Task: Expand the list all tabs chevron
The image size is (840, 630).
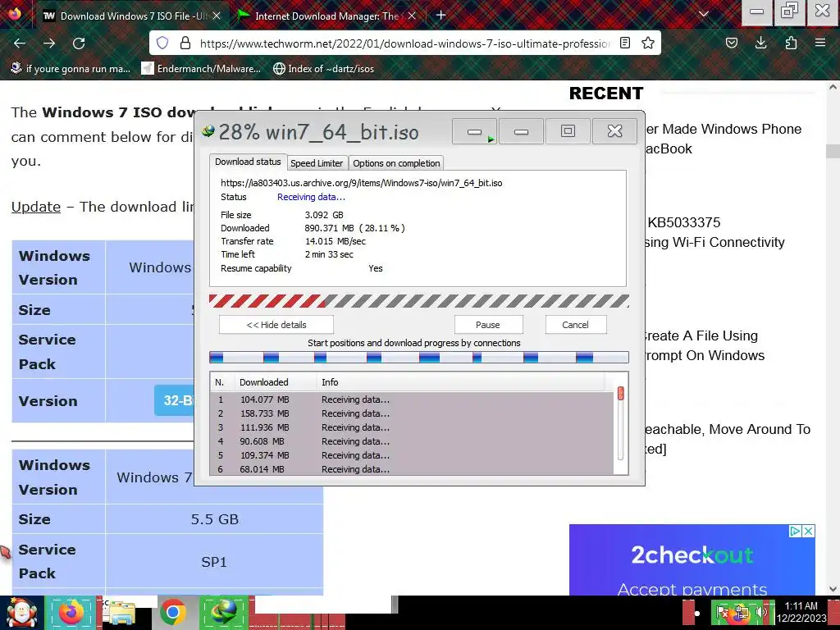Action: [x=704, y=15]
